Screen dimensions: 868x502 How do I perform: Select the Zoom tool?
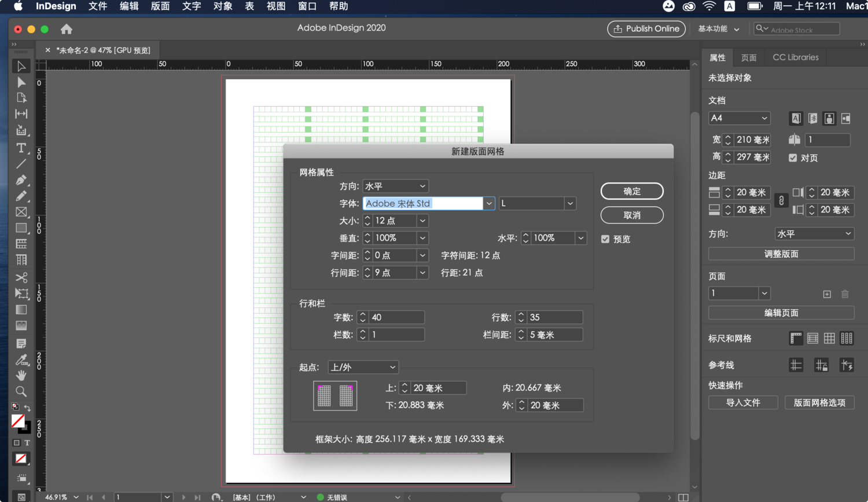coord(21,391)
